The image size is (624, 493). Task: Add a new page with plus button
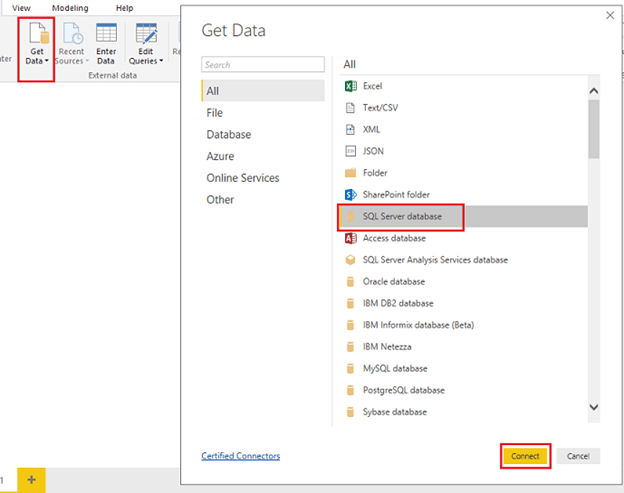(x=31, y=480)
